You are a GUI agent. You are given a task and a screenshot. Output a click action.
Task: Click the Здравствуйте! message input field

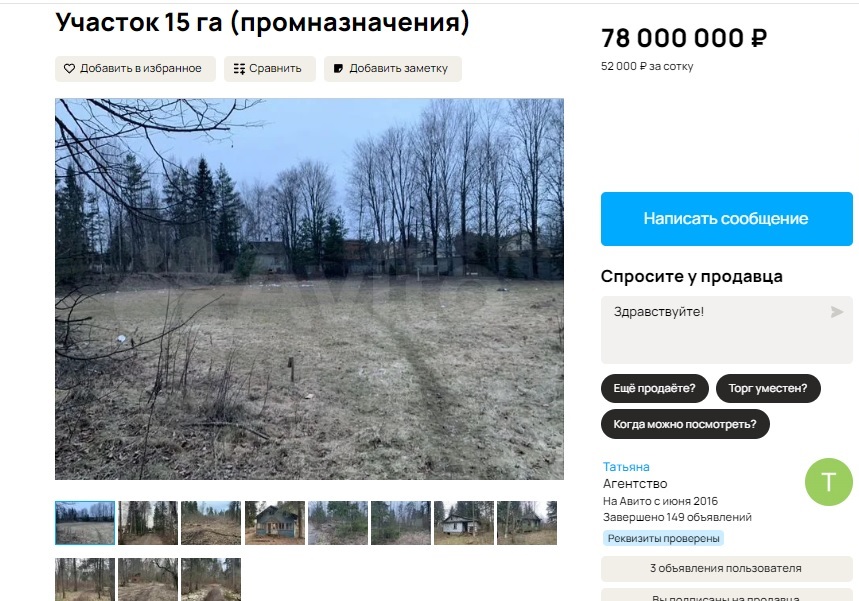pos(726,330)
